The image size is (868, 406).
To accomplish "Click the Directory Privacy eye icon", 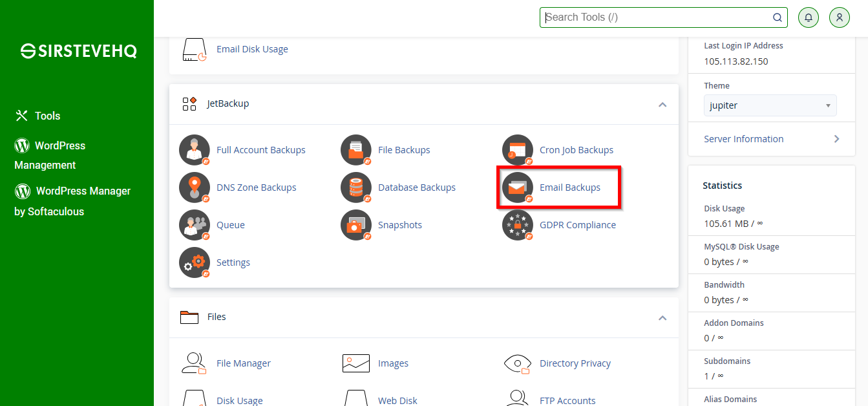I will [518, 363].
